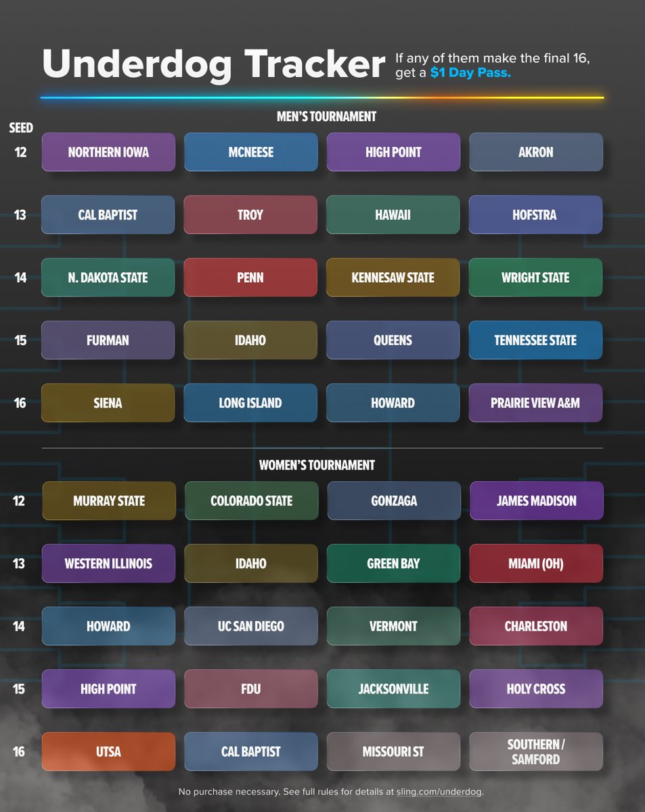Select Howard in the men's 16 seed row

(x=393, y=403)
